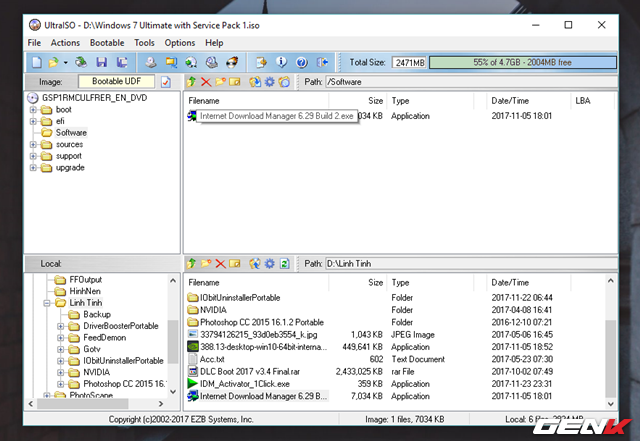The height and width of the screenshot is (441, 640).
Task: Select Backup folder in local tree
Action: [97, 314]
